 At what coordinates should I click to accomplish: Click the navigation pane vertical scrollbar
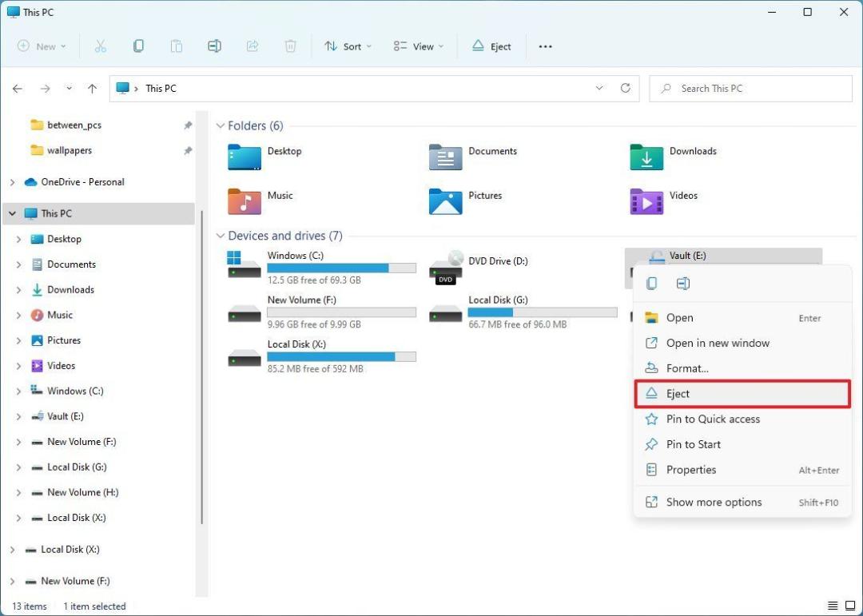pyautogui.click(x=202, y=368)
